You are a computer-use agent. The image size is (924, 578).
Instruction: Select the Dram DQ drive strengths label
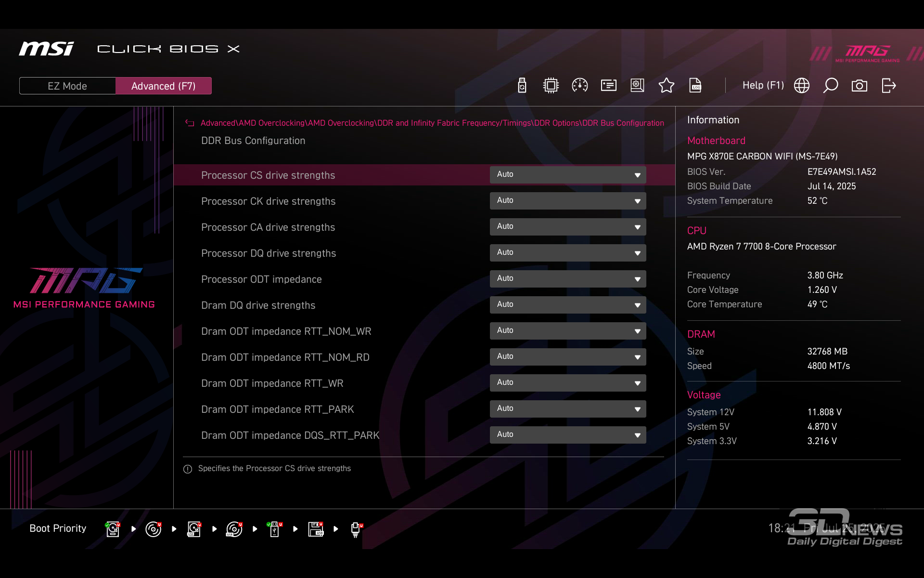[x=258, y=305]
